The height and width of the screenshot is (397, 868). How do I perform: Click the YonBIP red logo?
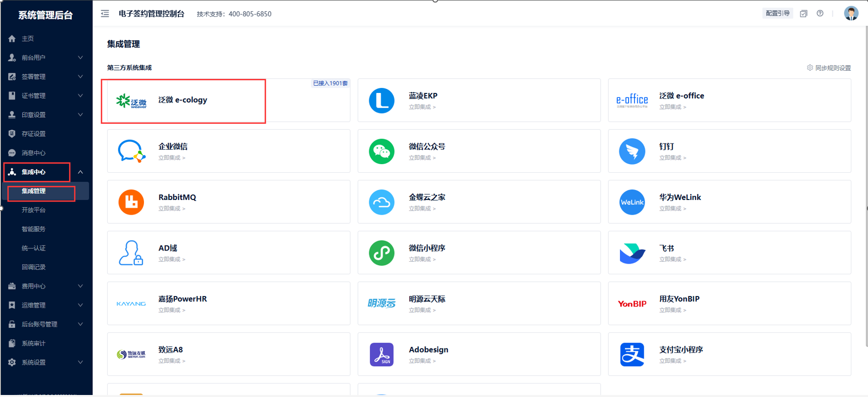632,304
